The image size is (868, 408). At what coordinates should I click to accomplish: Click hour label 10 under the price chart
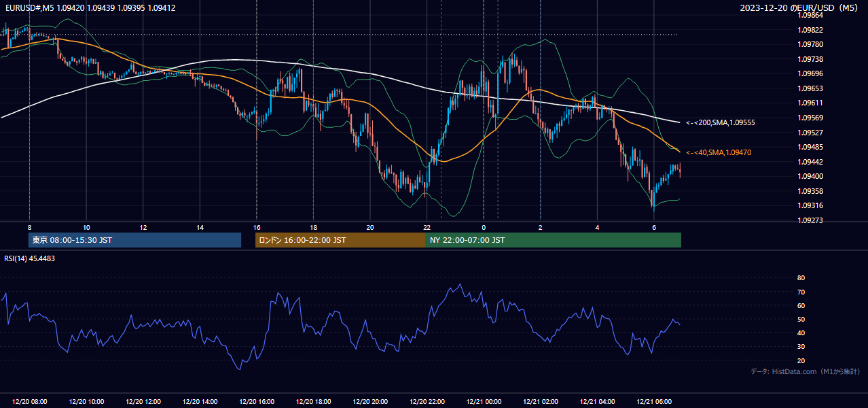(86, 228)
